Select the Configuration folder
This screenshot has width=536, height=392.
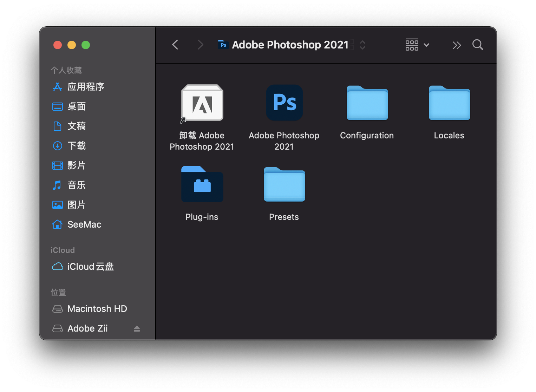[x=367, y=103]
